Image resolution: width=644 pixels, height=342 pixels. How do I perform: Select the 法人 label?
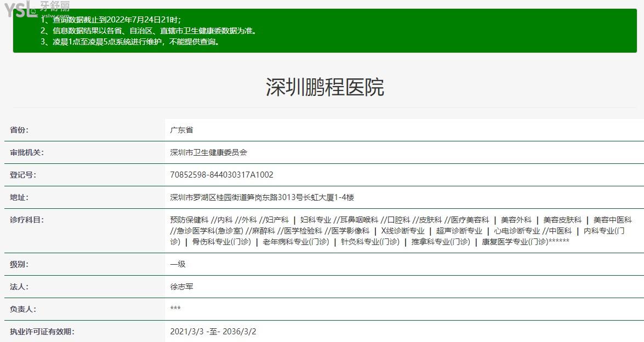(x=19, y=287)
